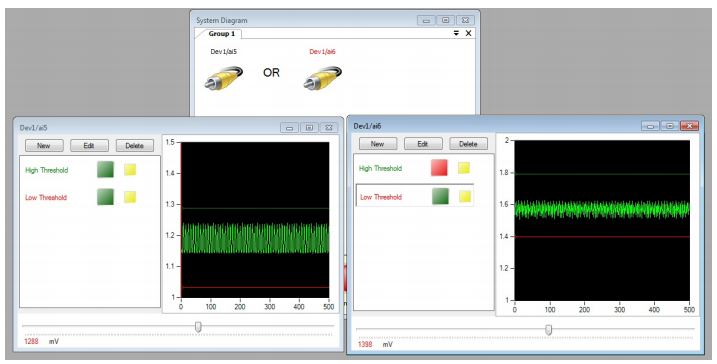Click the 1398 mV value in Dev1/ai6
This screenshot has width=717, height=364.
365,344
